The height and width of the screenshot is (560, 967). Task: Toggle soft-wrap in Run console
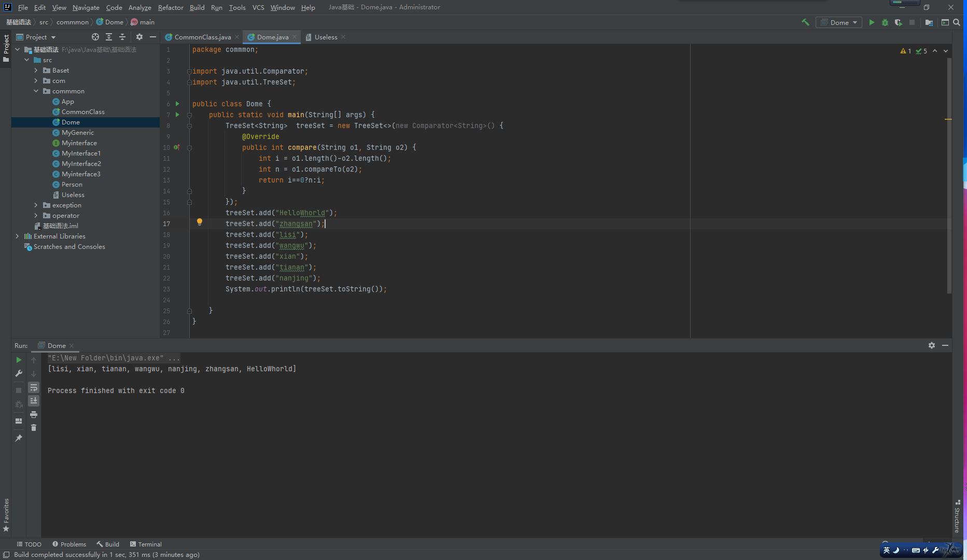coord(34,387)
